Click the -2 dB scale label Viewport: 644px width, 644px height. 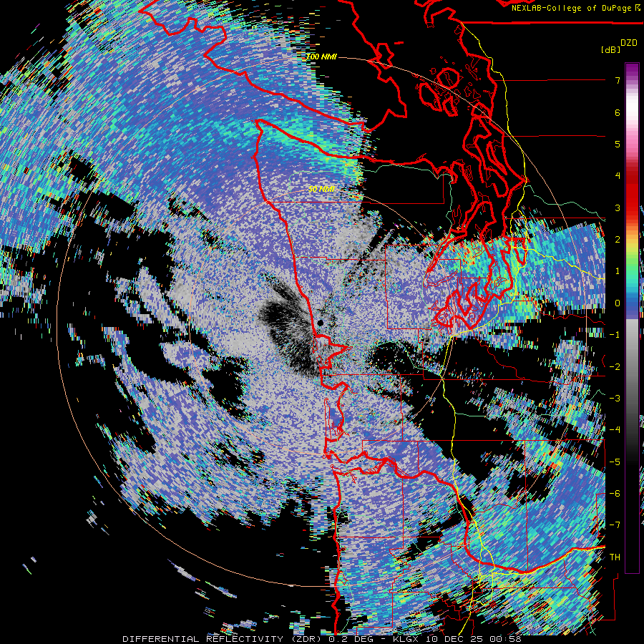(615, 366)
